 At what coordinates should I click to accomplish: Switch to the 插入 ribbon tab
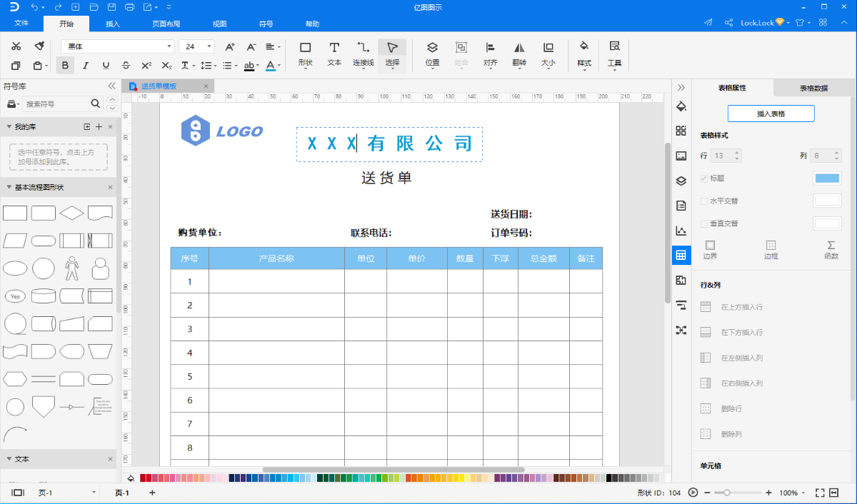pos(113,24)
